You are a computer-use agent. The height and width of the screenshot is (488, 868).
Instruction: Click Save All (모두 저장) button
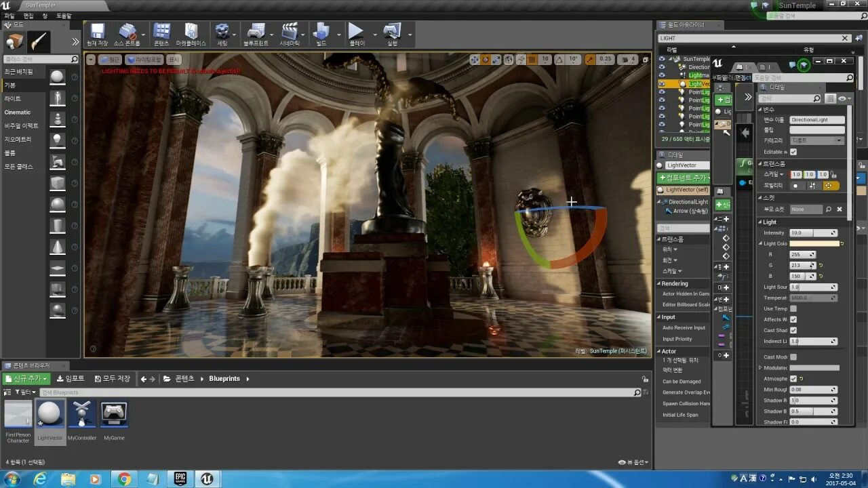coord(112,379)
